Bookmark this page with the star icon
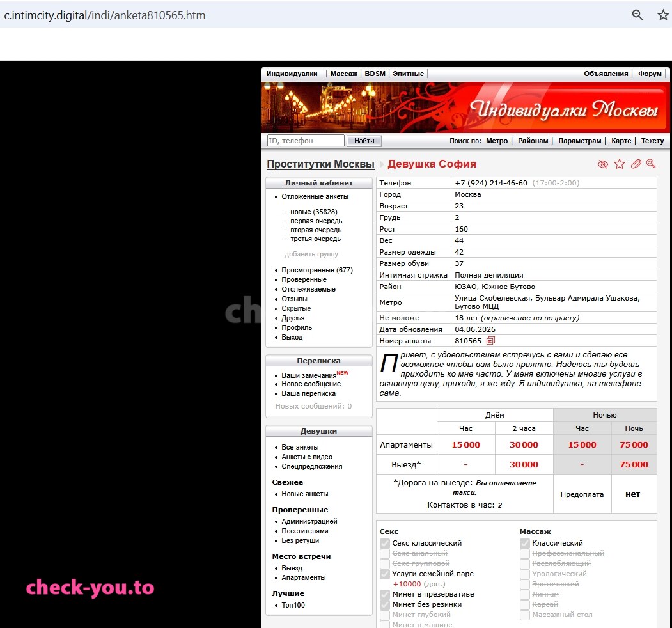Image resolution: width=672 pixels, height=628 pixels. [663, 15]
